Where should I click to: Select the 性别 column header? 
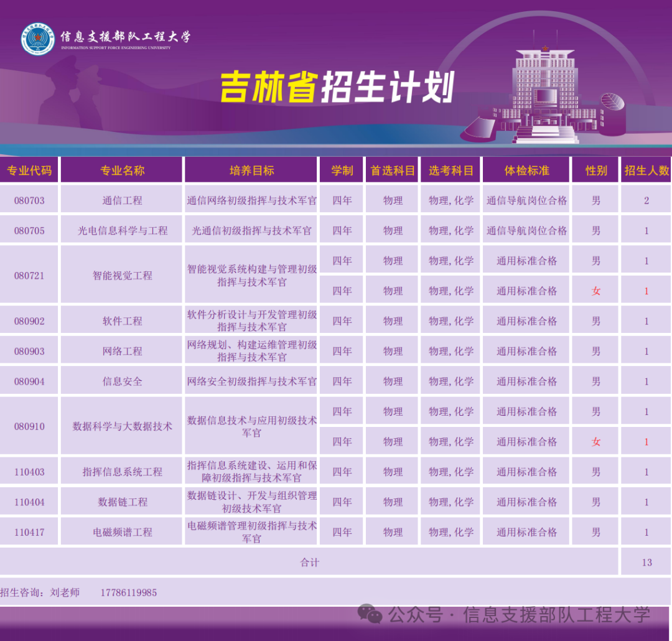tap(595, 171)
